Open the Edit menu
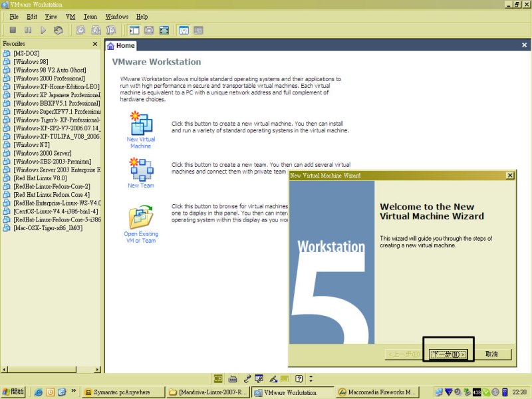532x399 pixels. pos(32,17)
